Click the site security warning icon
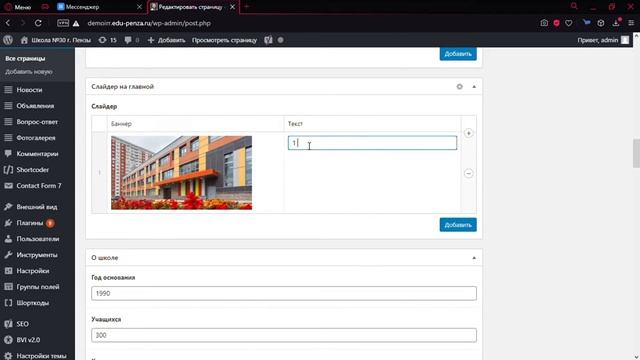The image size is (640, 360). (76, 24)
